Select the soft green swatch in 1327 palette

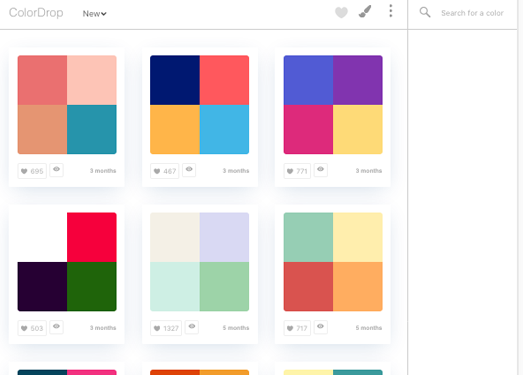224,287
